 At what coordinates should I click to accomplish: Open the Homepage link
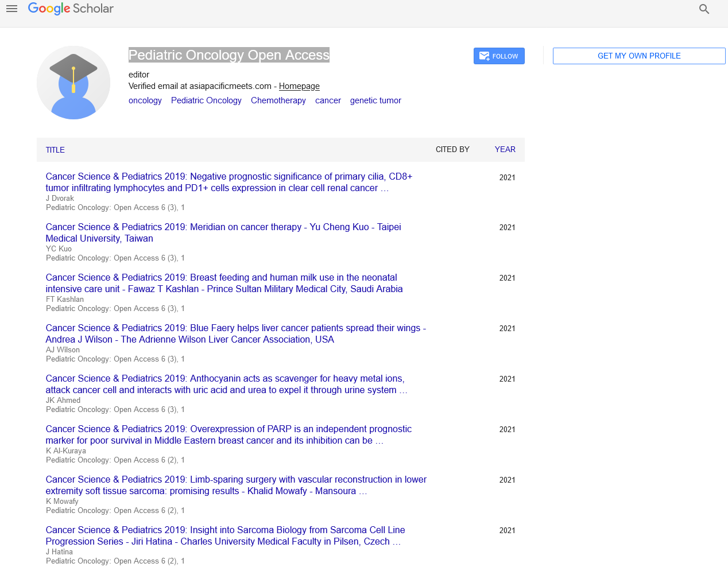299,86
